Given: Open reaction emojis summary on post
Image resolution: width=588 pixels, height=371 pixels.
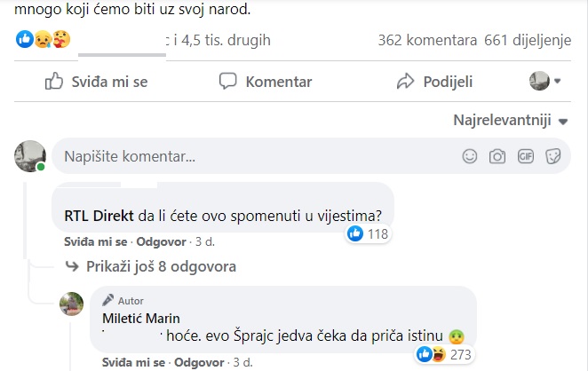Looking at the screenshot, I should (43, 40).
